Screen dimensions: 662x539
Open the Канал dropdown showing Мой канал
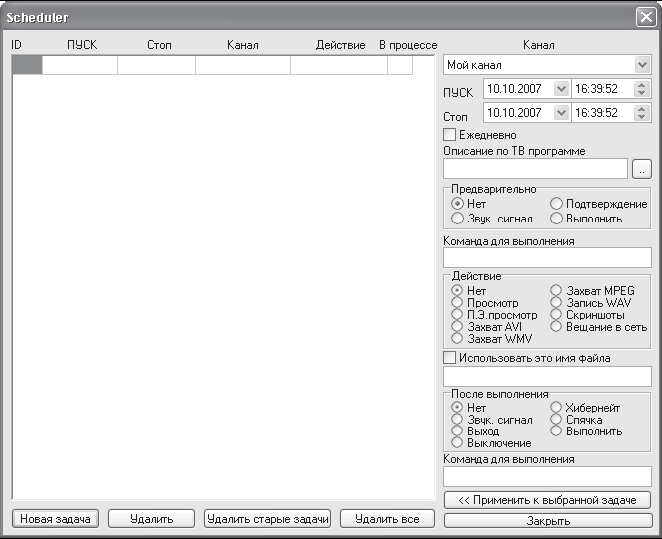click(642, 65)
